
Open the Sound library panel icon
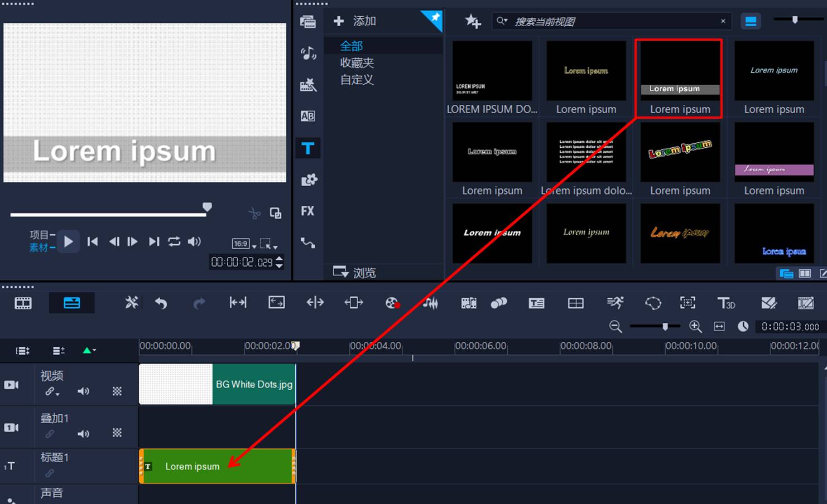(307, 53)
